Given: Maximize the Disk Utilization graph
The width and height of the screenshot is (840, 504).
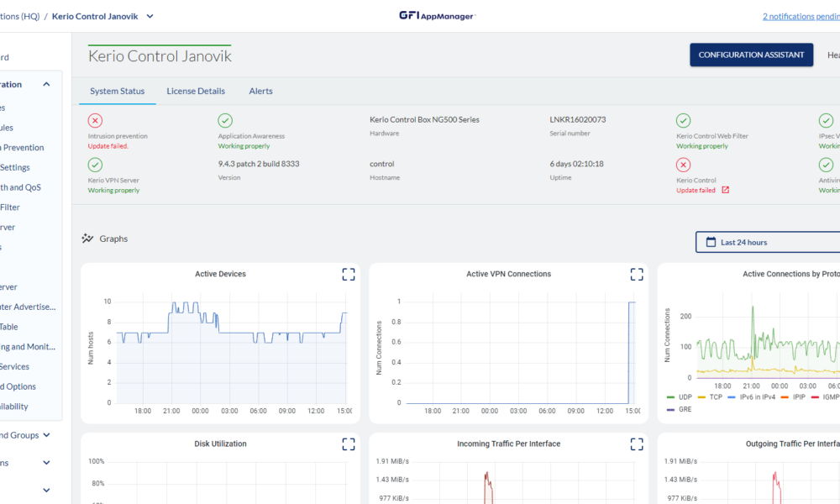Looking at the screenshot, I should (349, 444).
